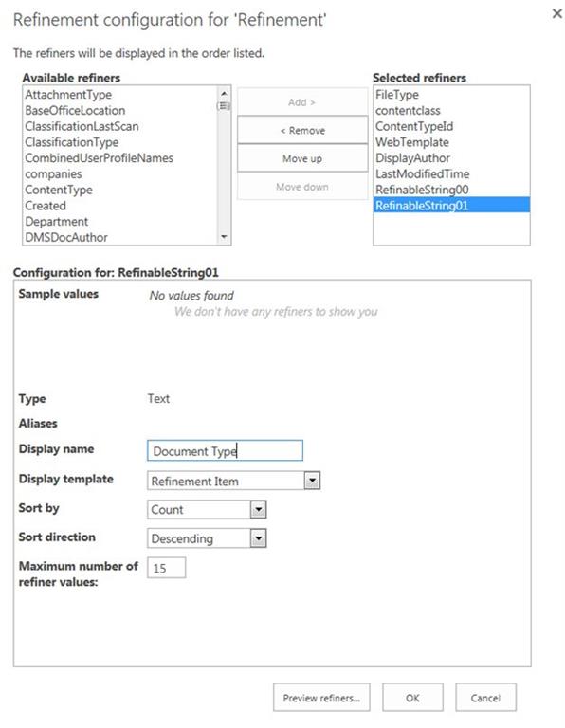Image resolution: width=565 pixels, height=728 pixels.
Task: Select Department in Available refiners
Action: point(120,222)
